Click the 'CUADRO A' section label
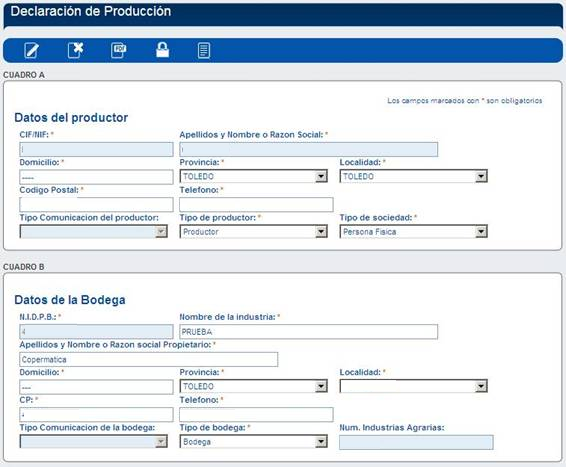Image resolution: width=566 pixels, height=467 pixels. pyautogui.click(x=24, y=75)
